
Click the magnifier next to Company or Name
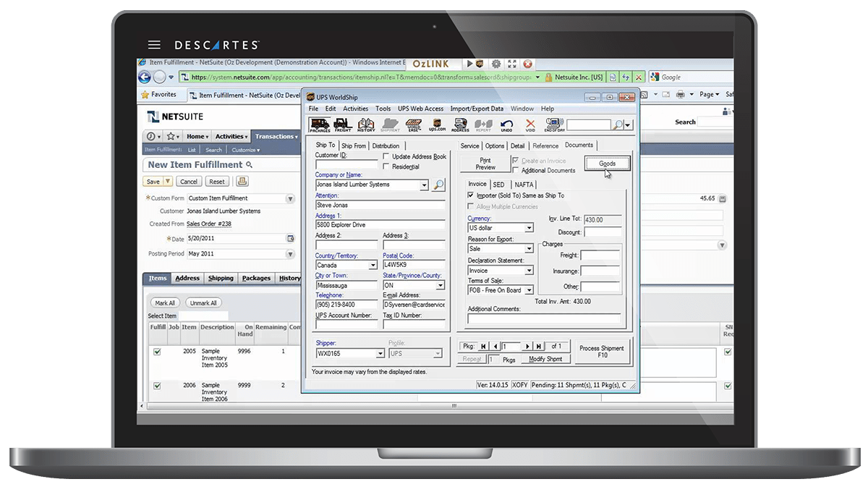438,185
